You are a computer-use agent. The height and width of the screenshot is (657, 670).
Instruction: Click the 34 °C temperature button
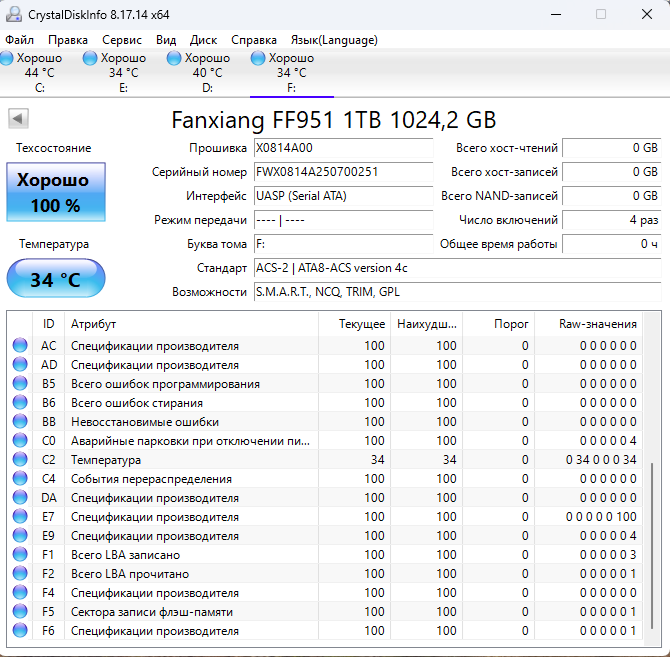pos(55,279)
